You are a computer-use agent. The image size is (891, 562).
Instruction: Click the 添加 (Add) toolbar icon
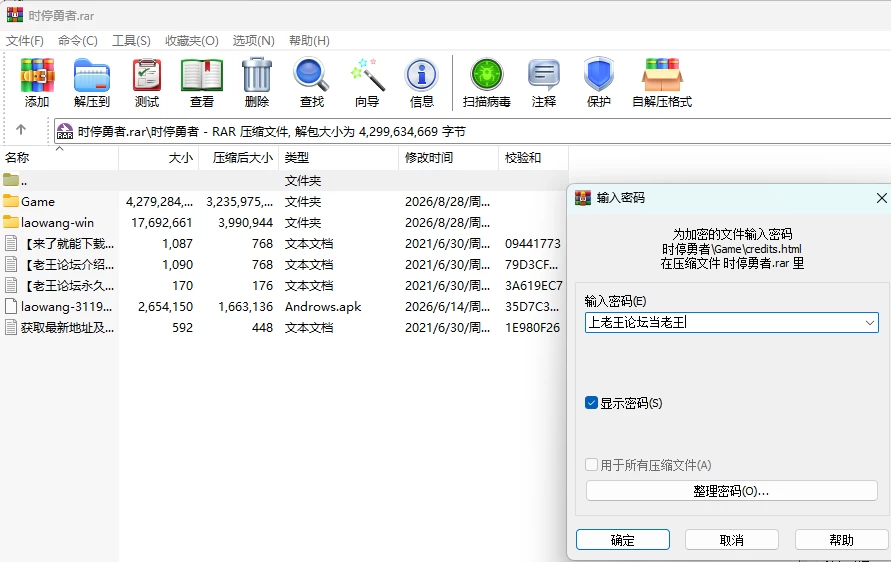[37, 75]
